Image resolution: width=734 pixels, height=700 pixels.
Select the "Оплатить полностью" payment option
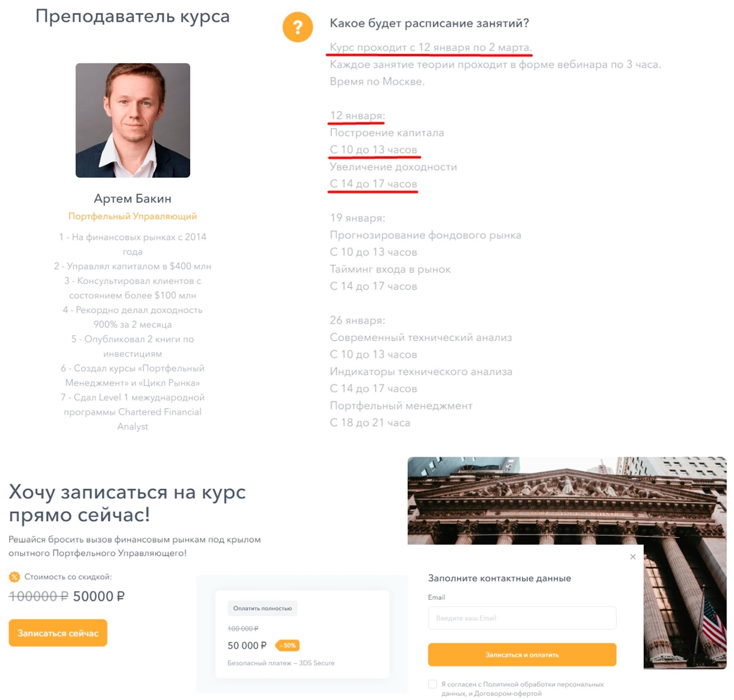pos(262,608)
